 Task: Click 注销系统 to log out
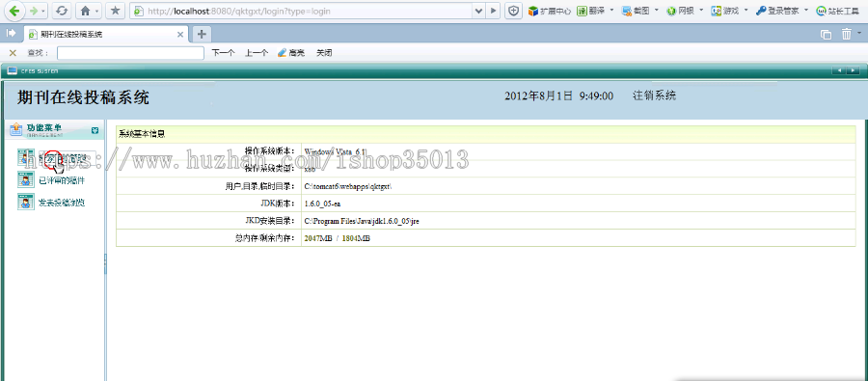tap(654, 95)
